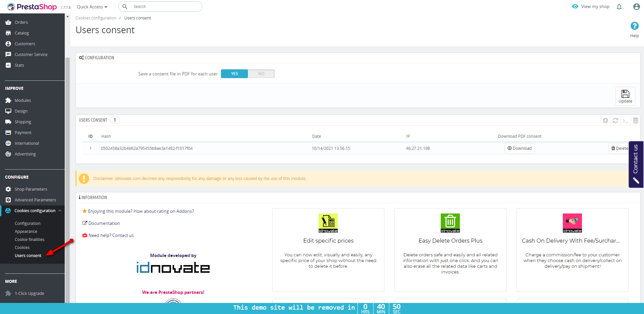This screenshot has height=314, width=644.
Task: Open Edit specific prices title
Action: pyautogui.click(x=328, y=241)
